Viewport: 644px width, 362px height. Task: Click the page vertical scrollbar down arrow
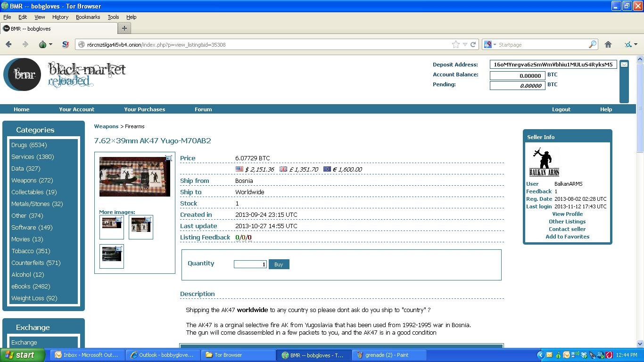640,344
